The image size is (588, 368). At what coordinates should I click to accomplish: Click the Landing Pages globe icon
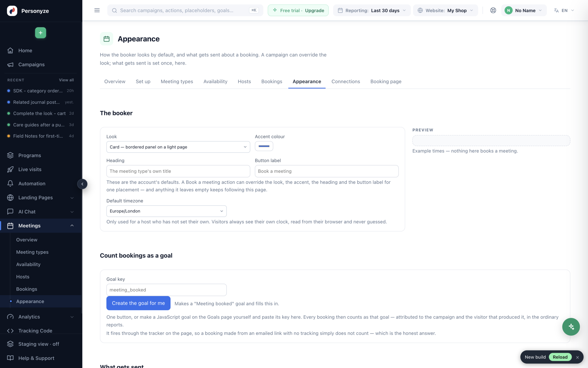click(x=10, y=198)
